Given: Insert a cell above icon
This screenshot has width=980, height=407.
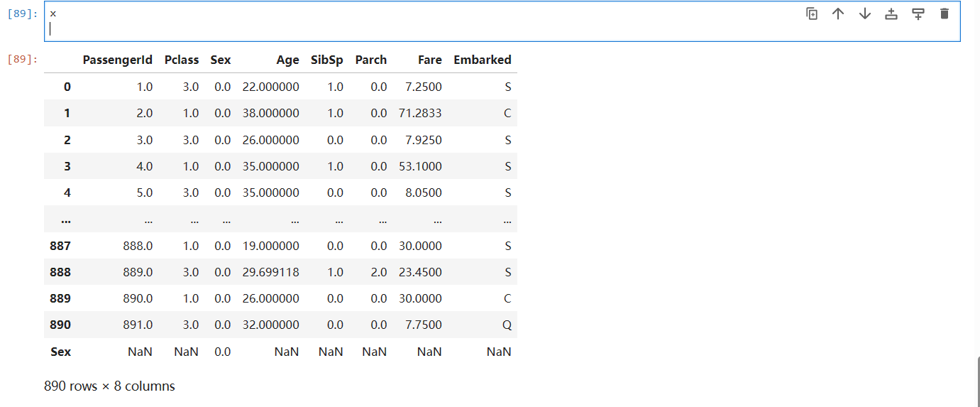Looking at the screenshot, I should 891,13.
